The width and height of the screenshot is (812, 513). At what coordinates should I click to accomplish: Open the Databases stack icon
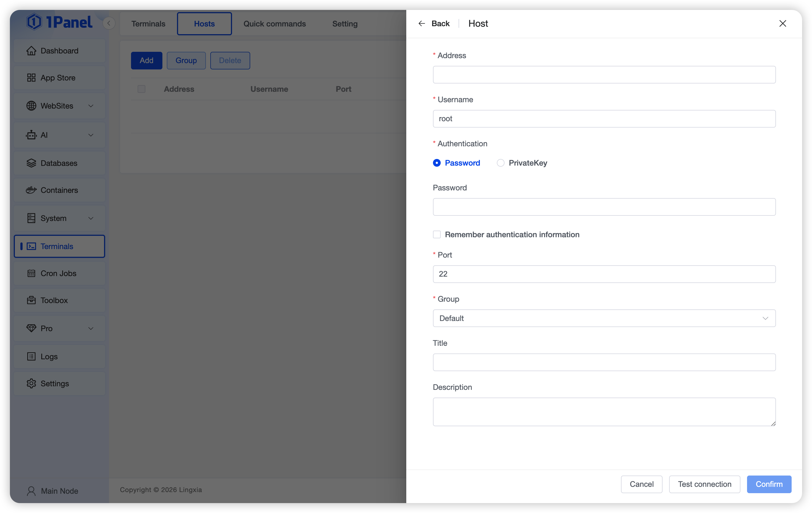(31, 163)
